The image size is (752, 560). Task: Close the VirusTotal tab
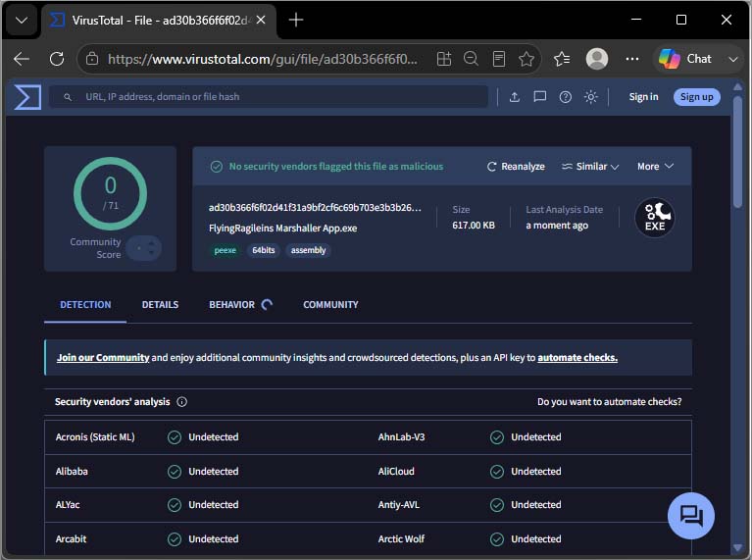tap(261, 21)
